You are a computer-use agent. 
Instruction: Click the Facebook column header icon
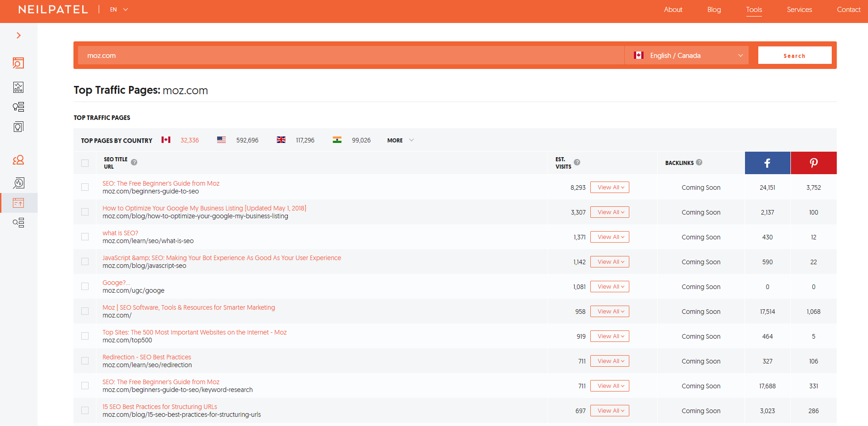pyautogui.click(x=767, y=163)
